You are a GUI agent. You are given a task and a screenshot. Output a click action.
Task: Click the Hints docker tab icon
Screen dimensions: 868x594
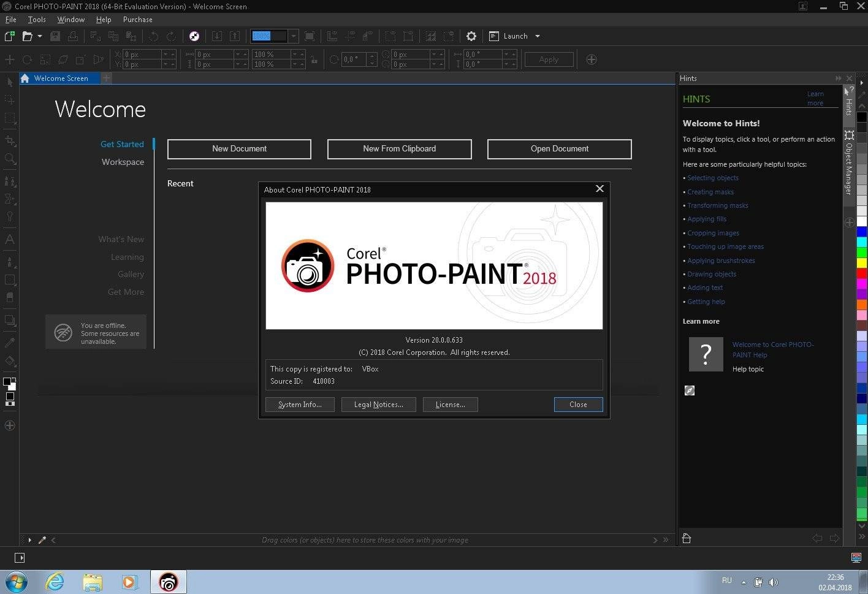[849, 100]
